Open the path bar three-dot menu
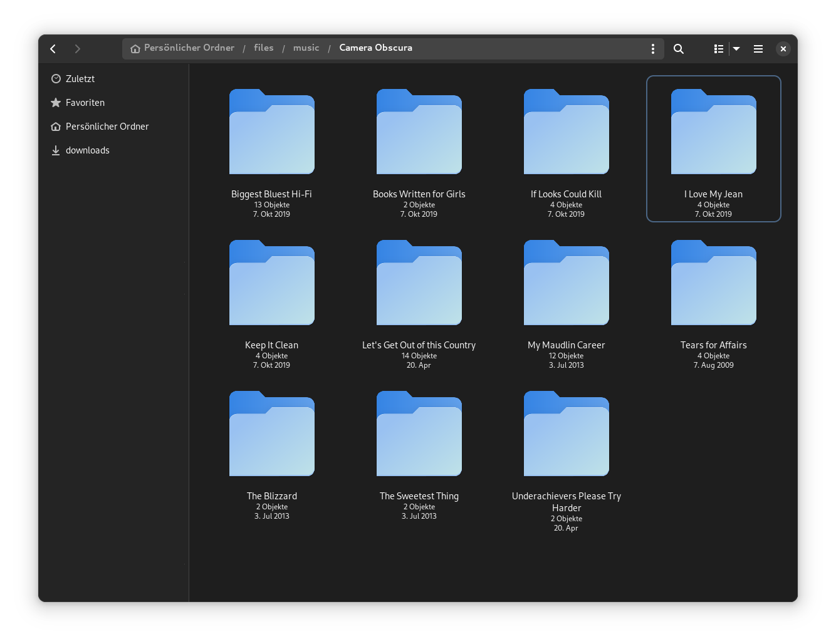Viewport: 836px width, 644px height. coord(653,49)
